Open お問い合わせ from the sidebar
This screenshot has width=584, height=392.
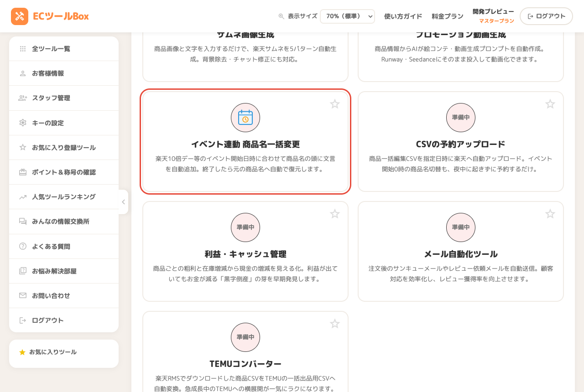coord(64,295)
